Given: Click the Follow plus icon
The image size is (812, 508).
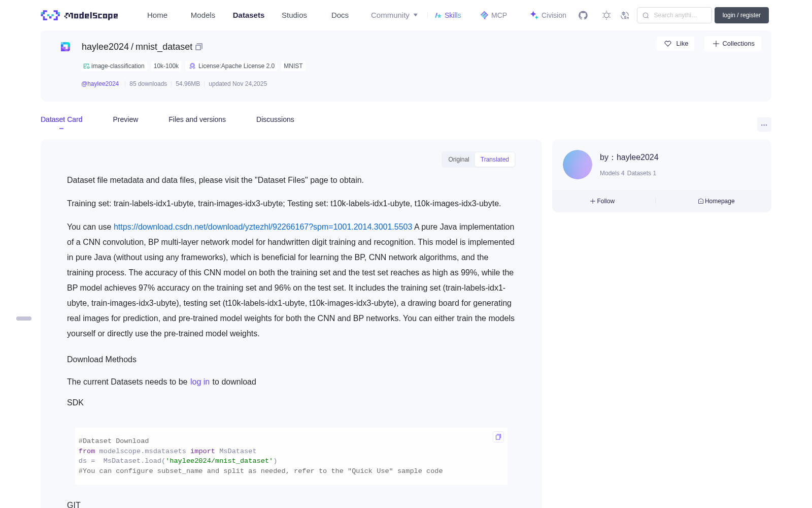Looking at the screenshot, I should click(593, 201).
